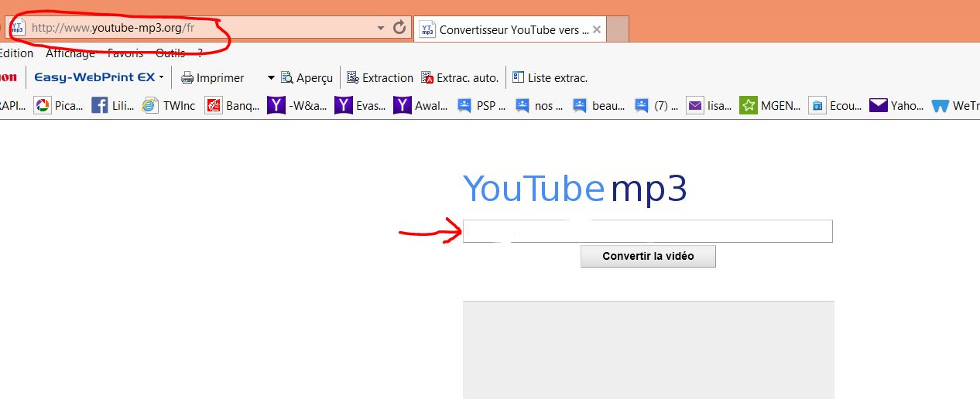Click the video URL input field
Viewport: 980px width, 399px height.
point(647,231)
